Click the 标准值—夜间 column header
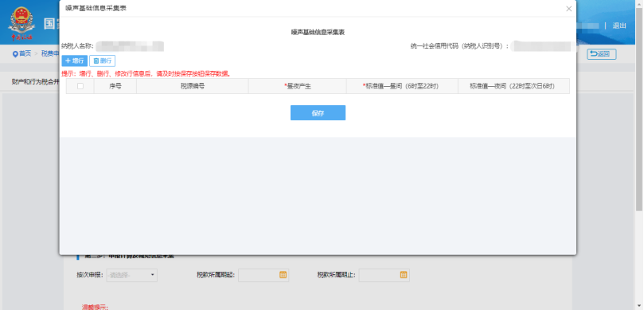This screenshot has height=310, width=644. click(x=513, y=86)
